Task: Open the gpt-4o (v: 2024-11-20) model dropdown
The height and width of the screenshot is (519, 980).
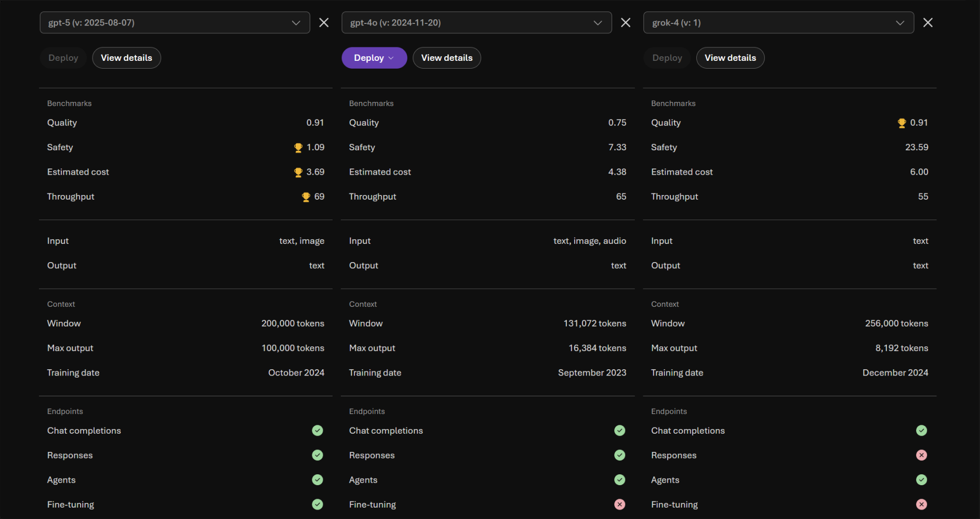Action: coord(476,22)
